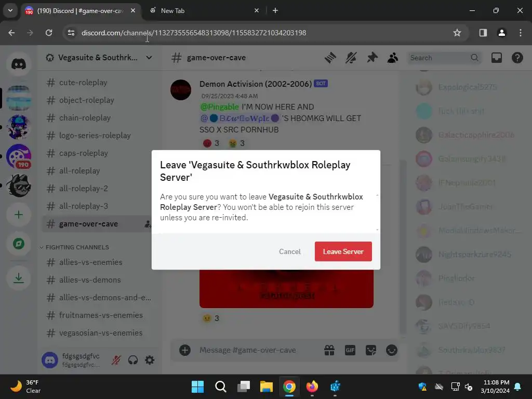Open the Windows Start menu
The image size is (532, 399).
point(197,387)
